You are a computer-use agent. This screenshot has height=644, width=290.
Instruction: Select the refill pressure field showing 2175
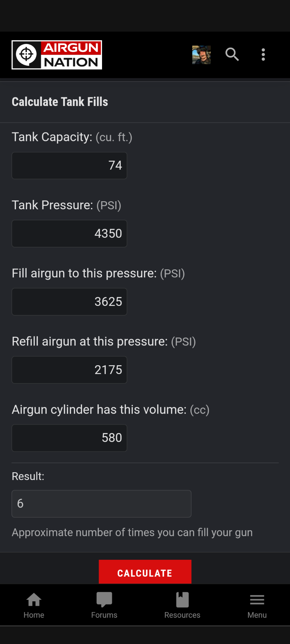click(x=69, y=370)
